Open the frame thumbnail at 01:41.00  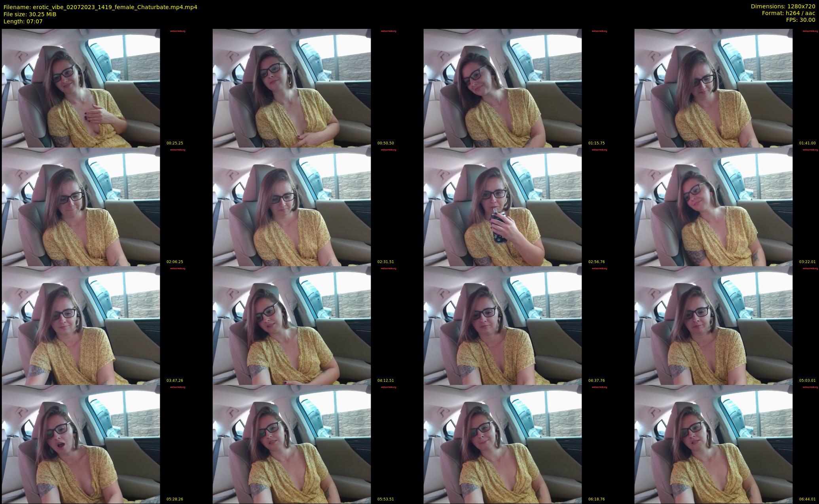713,88
